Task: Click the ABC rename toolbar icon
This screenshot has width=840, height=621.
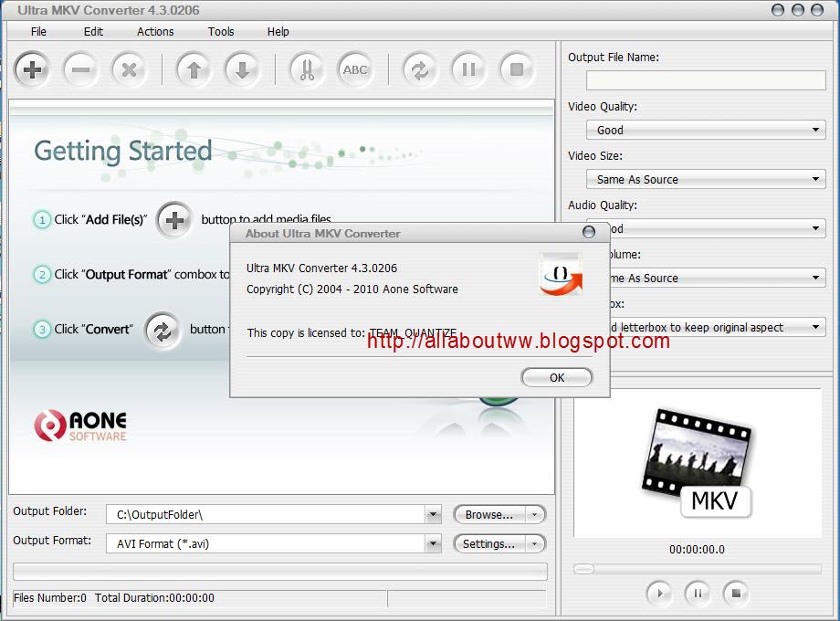Action: click(x=355, y=69)
